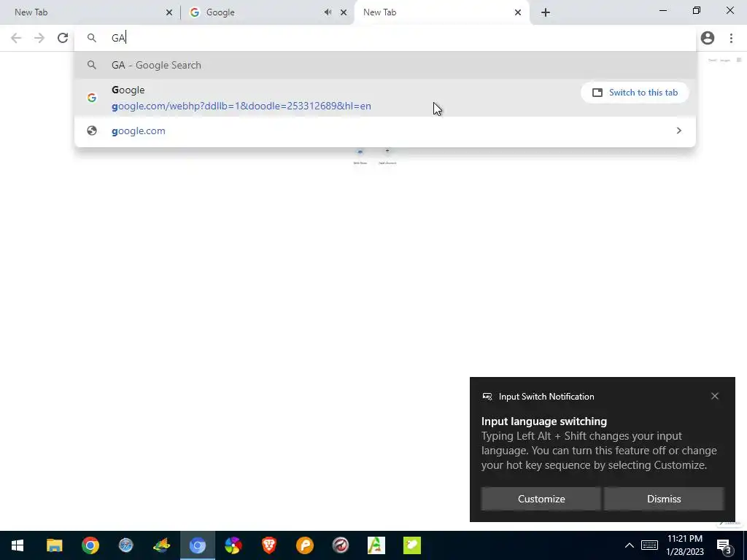Launch Google Chrome from the taskbar
The image size is (747, 560).
coord(90,545)
